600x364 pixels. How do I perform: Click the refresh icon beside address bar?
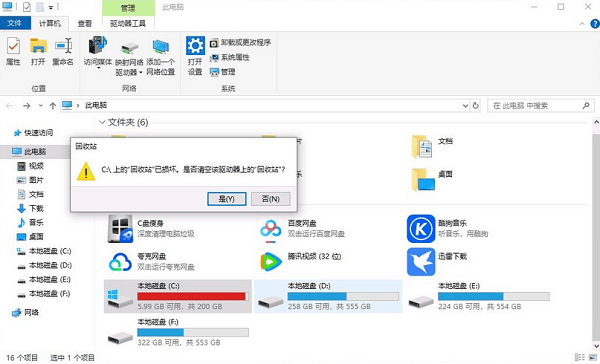pyautogui.click(x=476, y=105)
